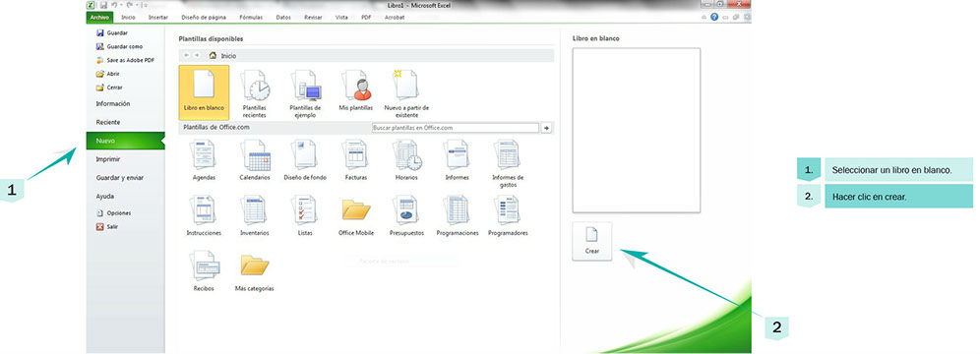Viewport: 980px width, 354px height.
Task: Open the Inventarios template category
Action: pos(255,216)
